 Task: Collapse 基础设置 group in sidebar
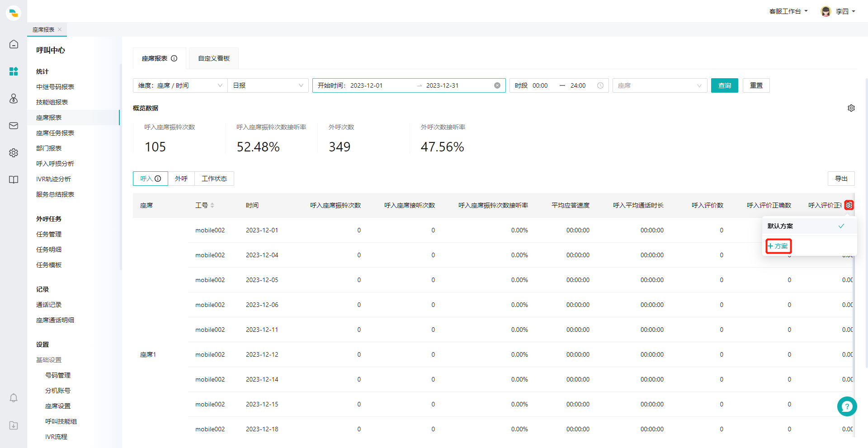(49, 360)
